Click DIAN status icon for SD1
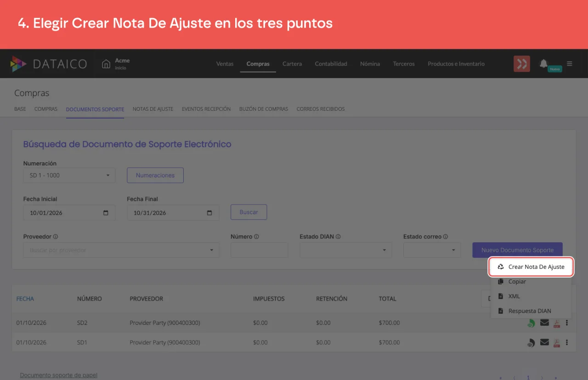The width and height of the screenshot is (588, 380). pos(531,343)
